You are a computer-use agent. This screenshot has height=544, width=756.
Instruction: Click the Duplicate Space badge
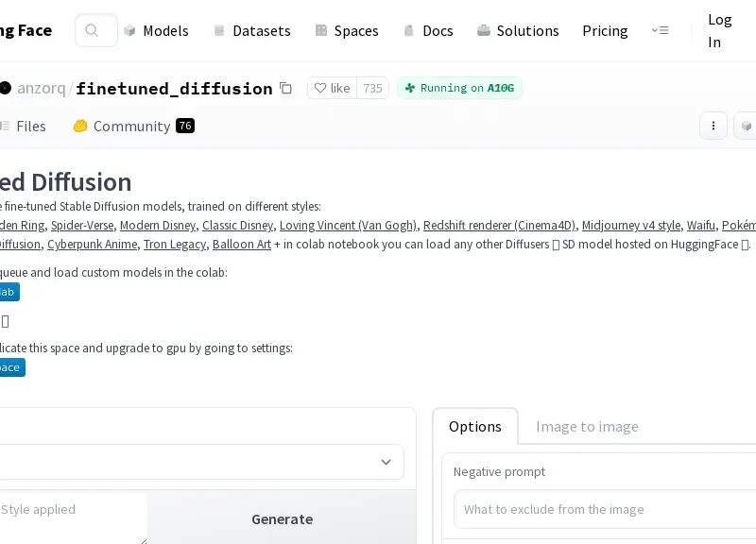click(x=12, y=367)
